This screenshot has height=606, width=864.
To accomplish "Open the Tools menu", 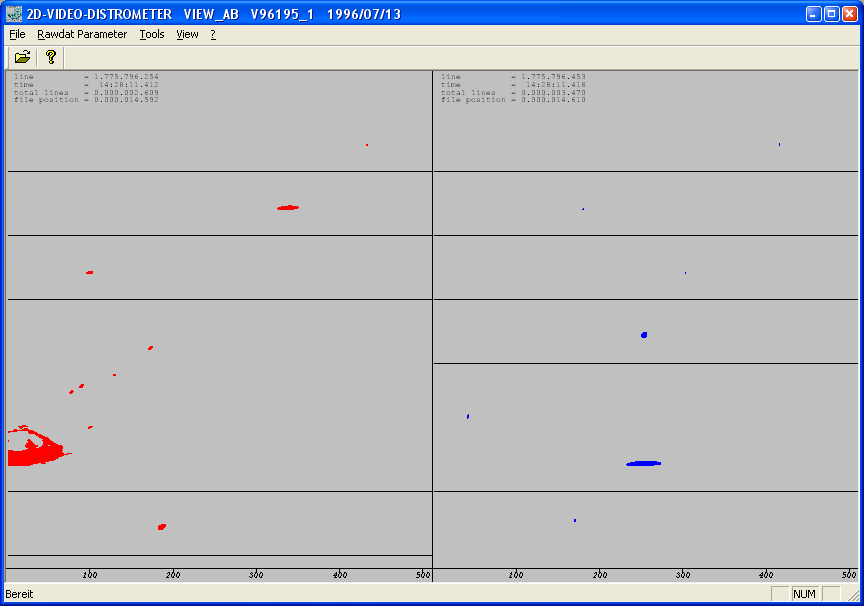I will 152,34.
